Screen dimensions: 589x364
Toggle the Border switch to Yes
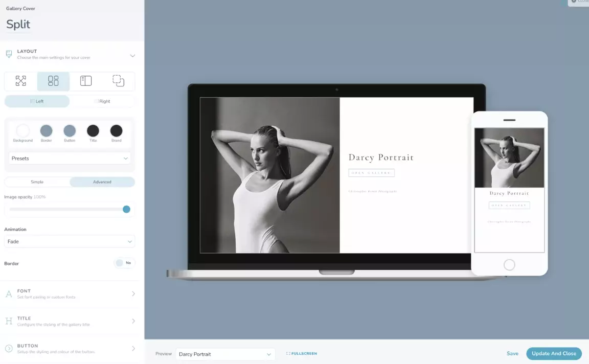pos(124,263)
